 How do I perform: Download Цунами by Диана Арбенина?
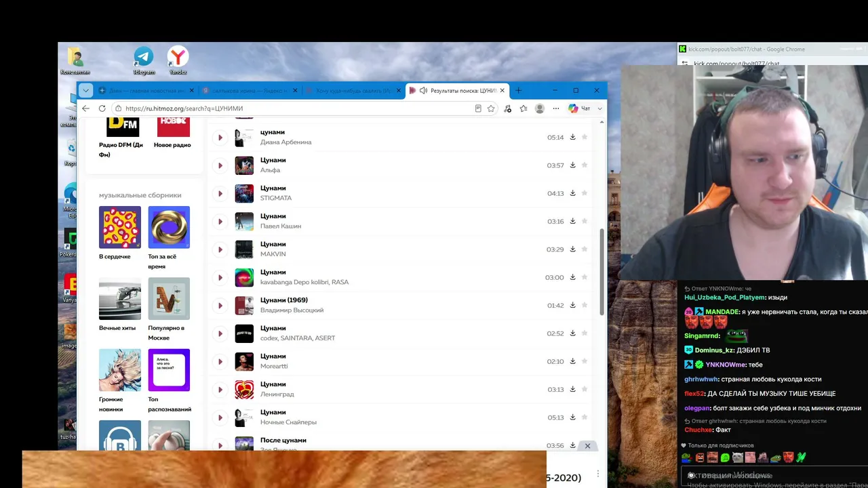pos(572,137)
